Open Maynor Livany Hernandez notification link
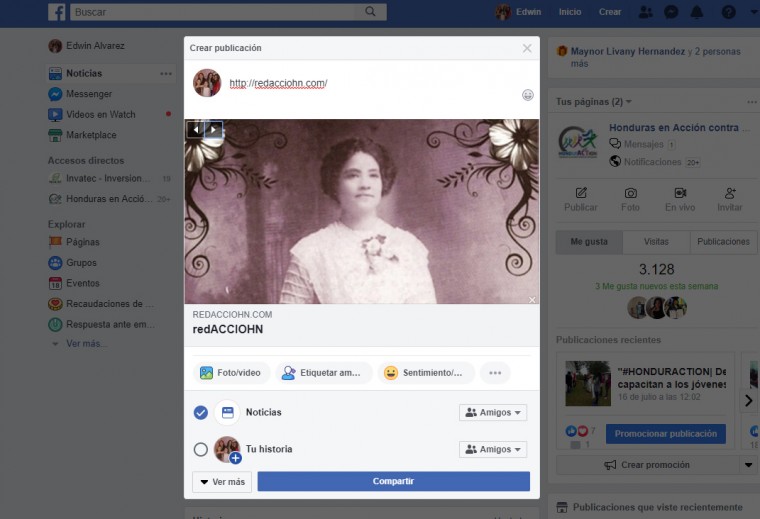The image size is (760, 519). coord(628,51)
